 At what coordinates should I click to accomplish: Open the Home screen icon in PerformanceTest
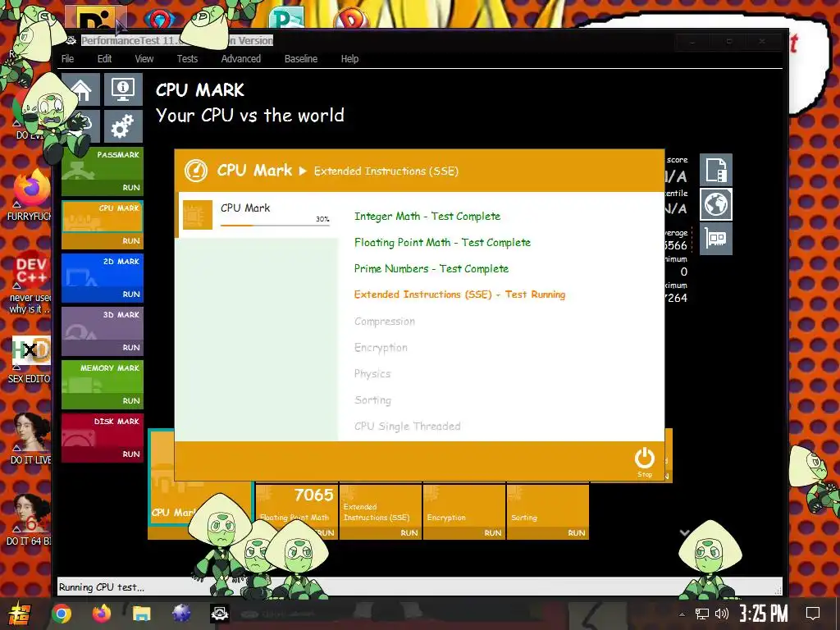[81, 89]
